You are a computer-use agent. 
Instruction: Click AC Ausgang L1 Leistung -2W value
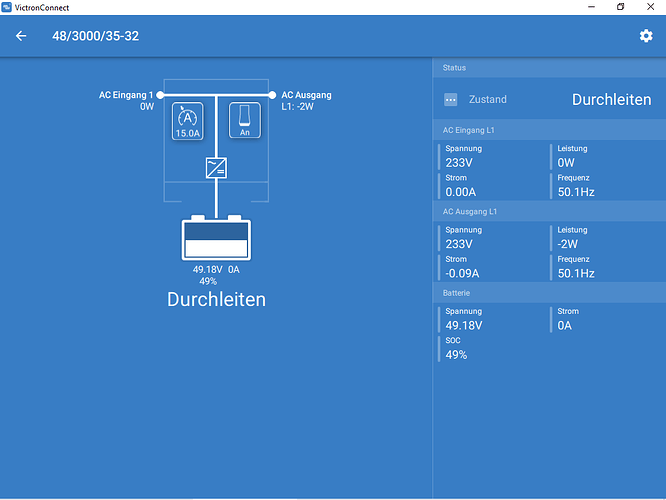click(x=567, y=244)
